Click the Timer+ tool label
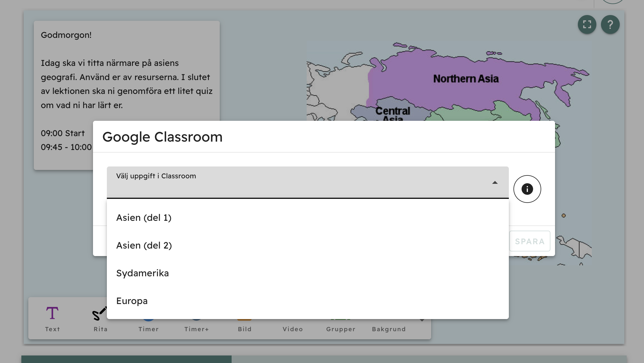This screenshot has height=363, width=644. point(196,329)
